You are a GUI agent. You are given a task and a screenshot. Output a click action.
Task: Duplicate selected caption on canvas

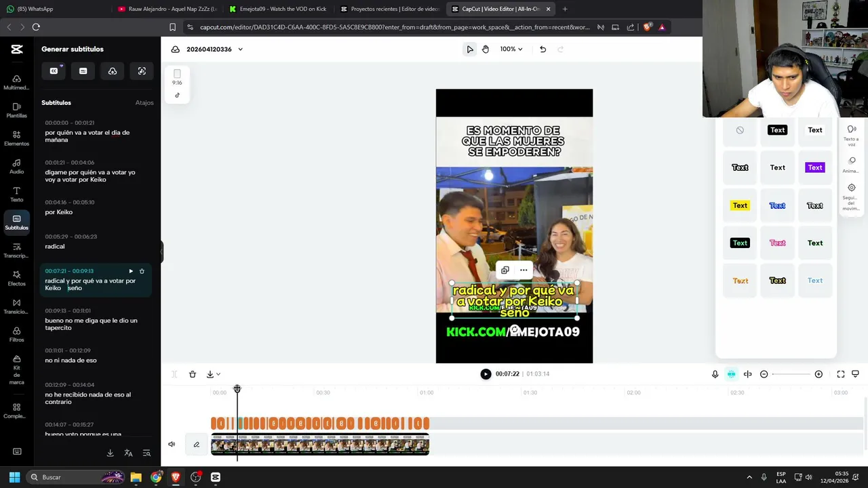point(505,270)
